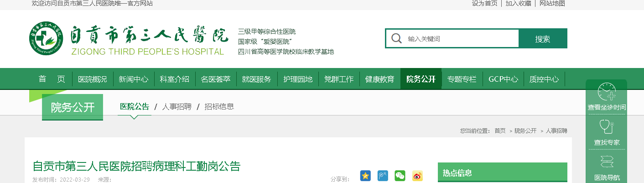Share via Sina Weibo red icon
This screenshot has width=644, height=183.
[x=417, y=176]
